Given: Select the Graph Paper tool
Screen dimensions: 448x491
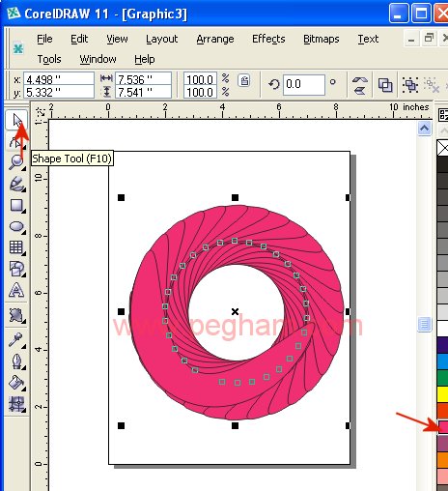Looking at the screenshot, I should click(16, 247).
